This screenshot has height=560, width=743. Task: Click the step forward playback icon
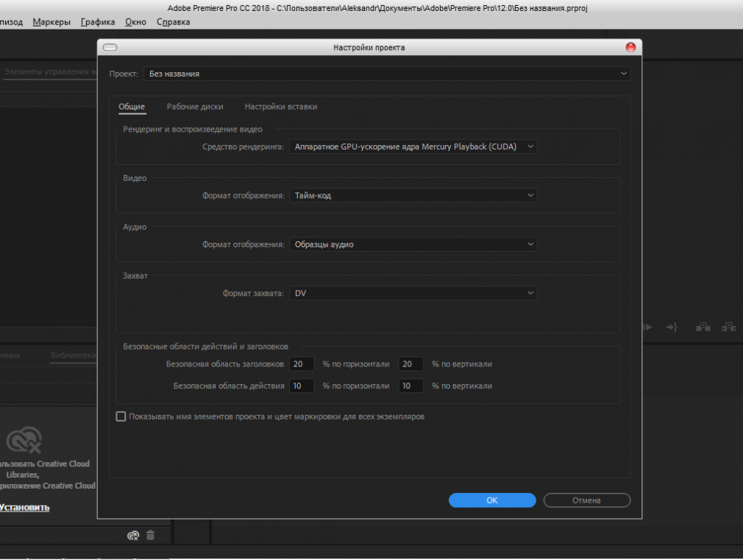647,327
